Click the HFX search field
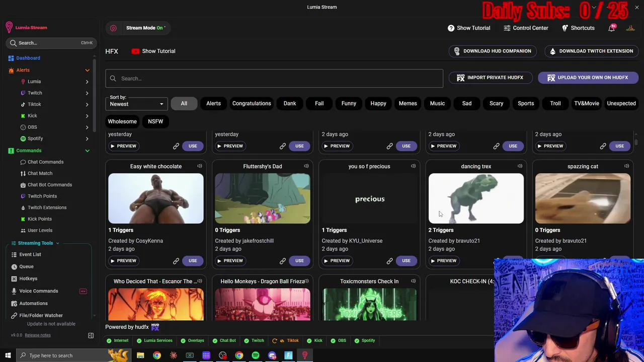 click(x=274, y=78)
